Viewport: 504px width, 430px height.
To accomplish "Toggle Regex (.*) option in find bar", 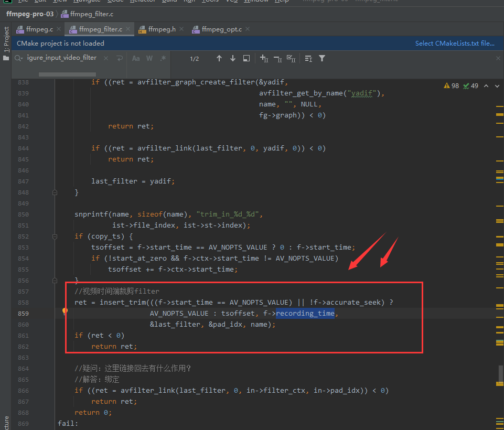I will click(x=163, y=59).
